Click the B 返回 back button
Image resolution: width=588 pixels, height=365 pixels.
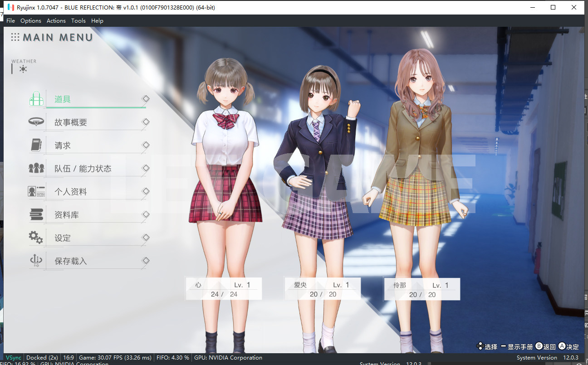tap(545, 346)
